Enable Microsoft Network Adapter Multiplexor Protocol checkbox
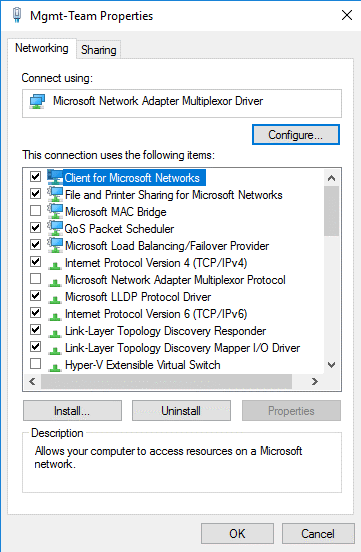This screenshot has height=552, width=361. [35, 278]
